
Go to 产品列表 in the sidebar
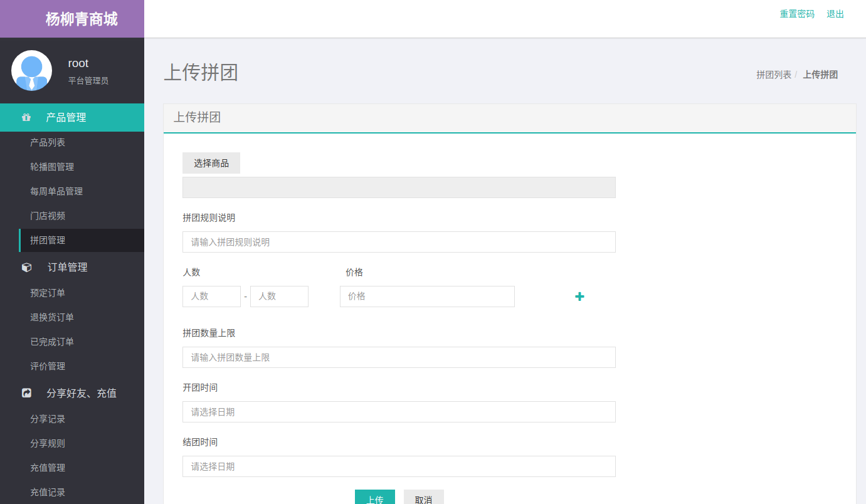[x=48, y=142]
